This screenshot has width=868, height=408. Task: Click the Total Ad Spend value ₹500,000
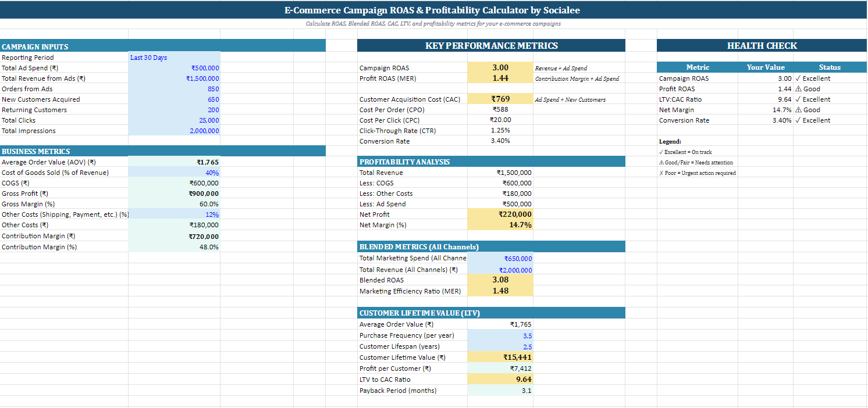pos(174,68)
